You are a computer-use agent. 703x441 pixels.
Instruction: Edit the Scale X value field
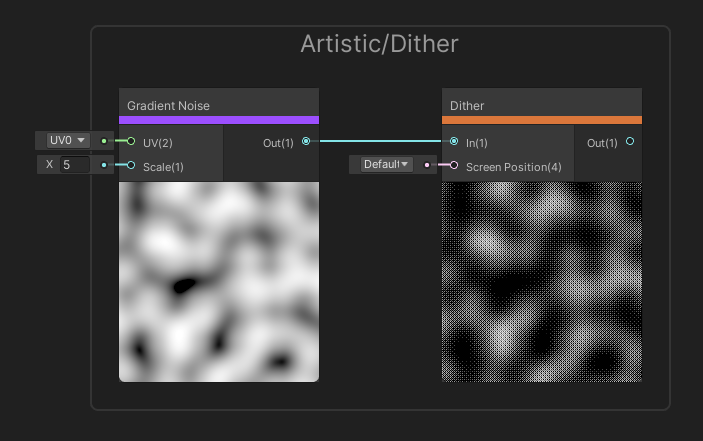coord(75,164)
